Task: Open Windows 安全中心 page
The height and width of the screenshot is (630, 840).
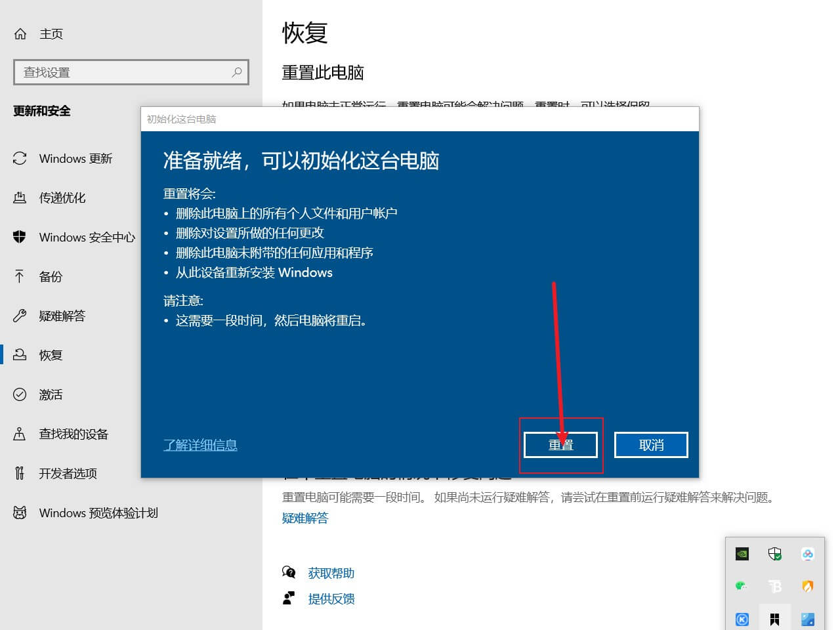Action: click(x=87, y=238)
